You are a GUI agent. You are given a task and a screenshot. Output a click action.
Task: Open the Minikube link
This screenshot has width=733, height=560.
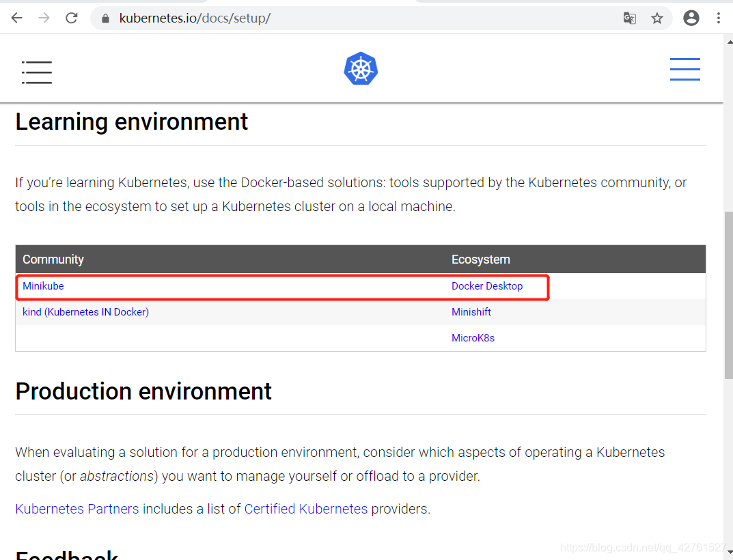point(43,286)
